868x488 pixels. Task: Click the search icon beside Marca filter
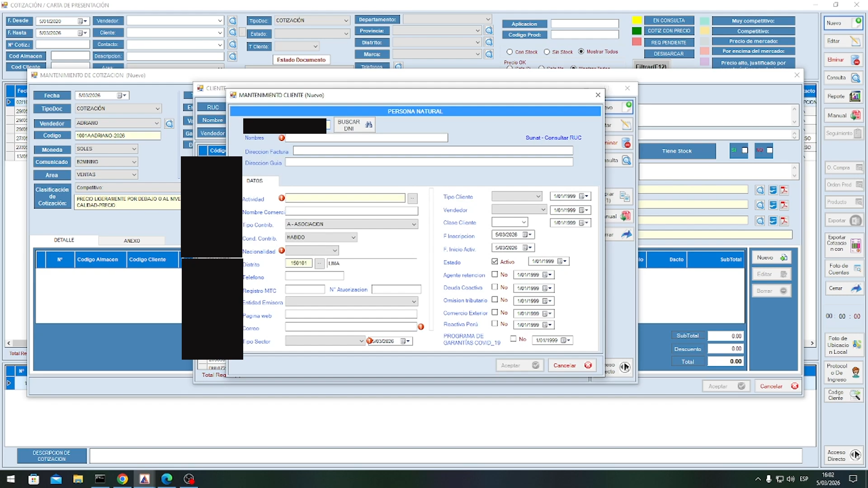(x=489, y=54)
